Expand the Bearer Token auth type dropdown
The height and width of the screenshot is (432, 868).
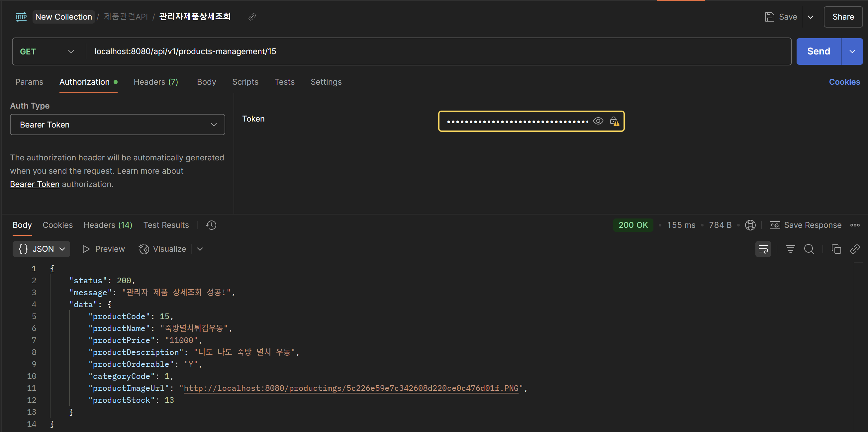(117, 125)
